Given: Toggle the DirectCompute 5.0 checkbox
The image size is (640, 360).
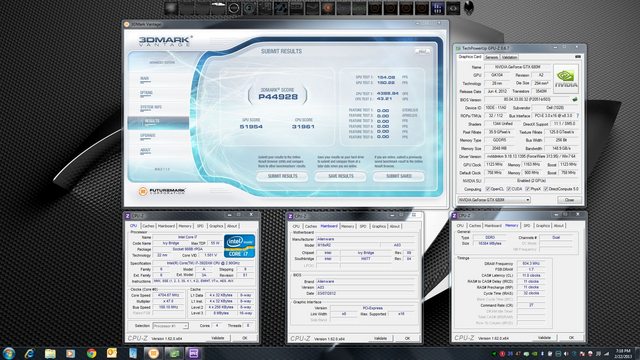Looking at the screenshot, I should click(545, 189).
